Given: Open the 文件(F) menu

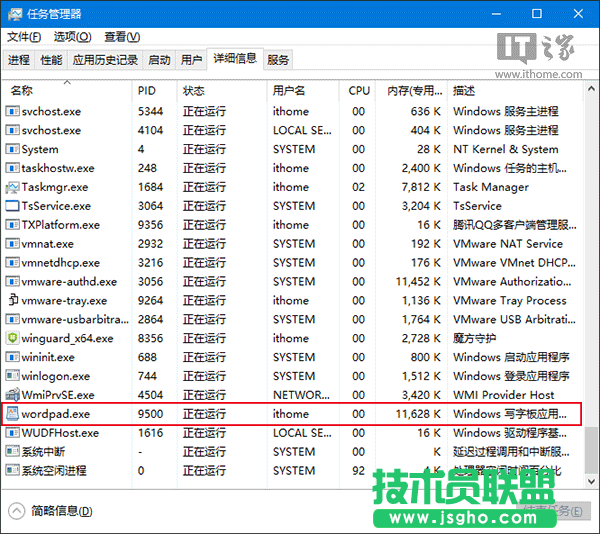Looking at the screenshot, I should pyautogui.click(x=24, y=37).
